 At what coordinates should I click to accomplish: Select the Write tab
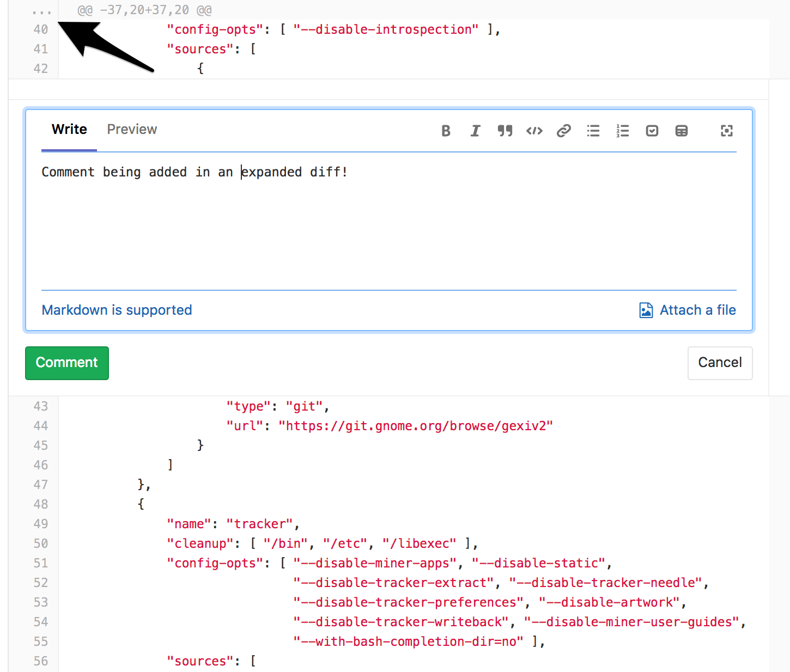coord(69,130)
